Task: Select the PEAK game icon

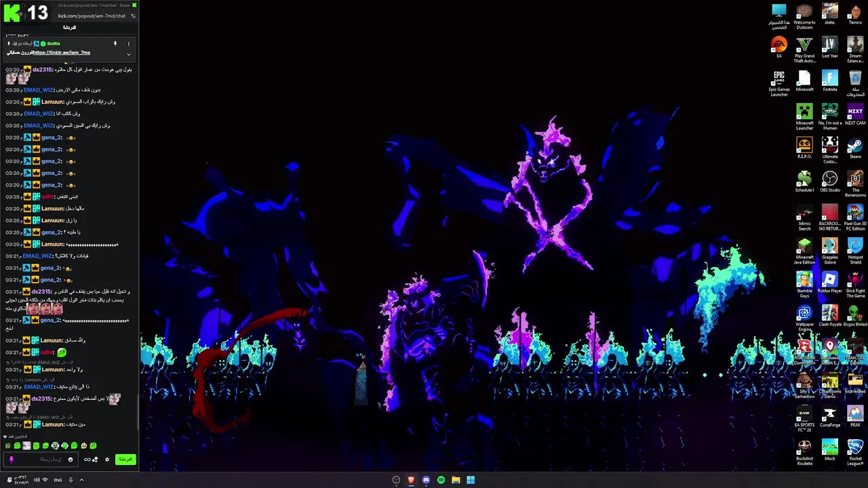Action: [855, 416]
